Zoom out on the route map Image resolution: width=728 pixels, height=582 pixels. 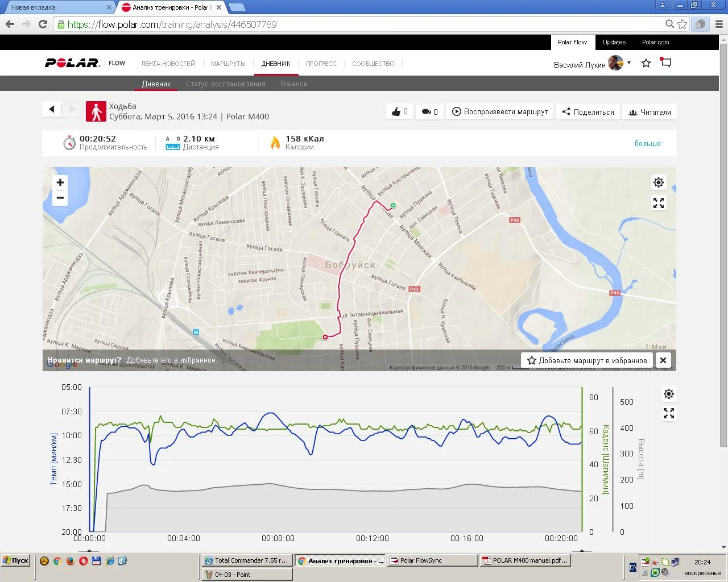click(60, 198)
